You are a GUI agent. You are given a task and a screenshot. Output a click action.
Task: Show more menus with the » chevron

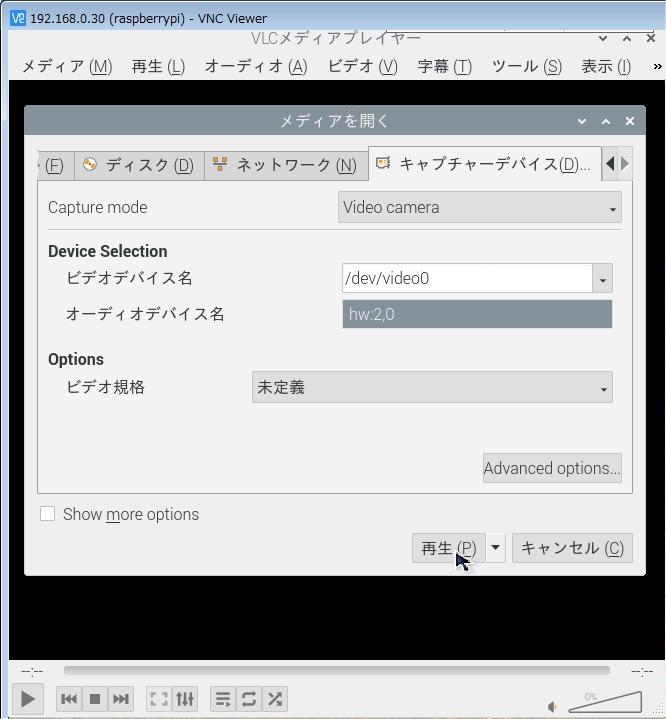tap(657, 66)
